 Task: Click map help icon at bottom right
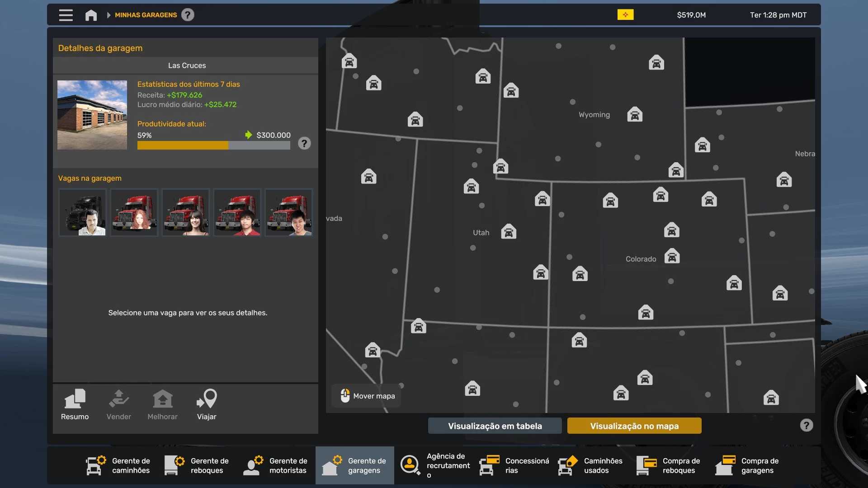806,425
